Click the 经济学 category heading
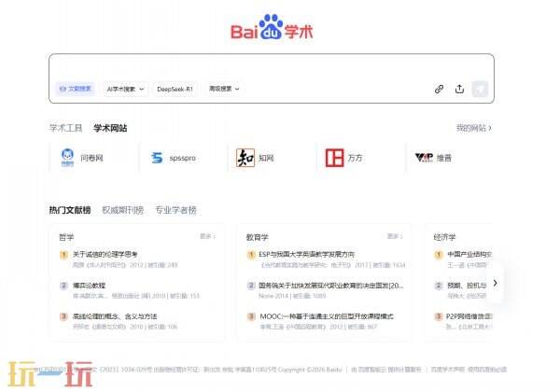Image resolution: width=560 pixels, height=392 pixels. pos(444,237)
